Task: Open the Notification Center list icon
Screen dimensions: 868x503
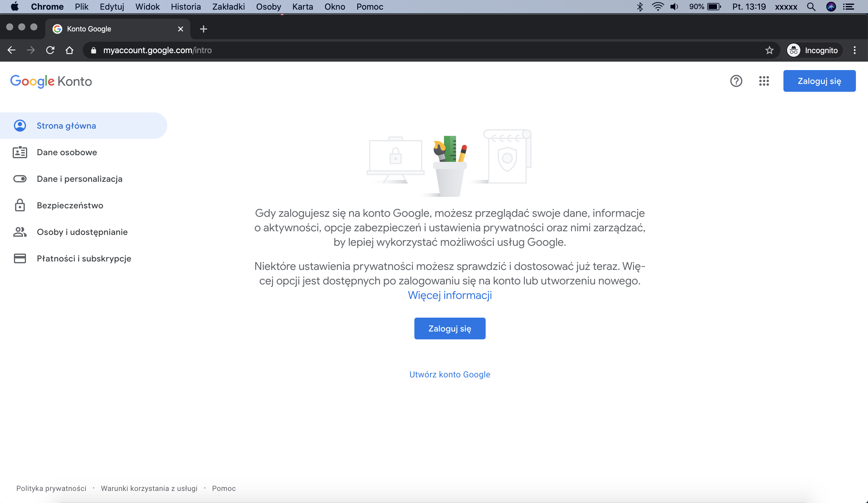Action: coord(848,7)
